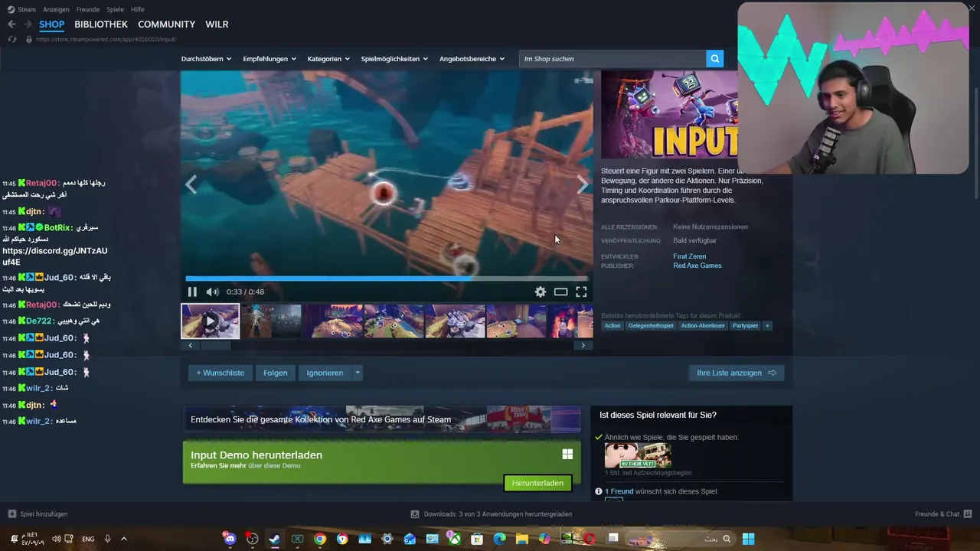Select the second media thumbnail
980x551 pixels.
click(271, 321)
